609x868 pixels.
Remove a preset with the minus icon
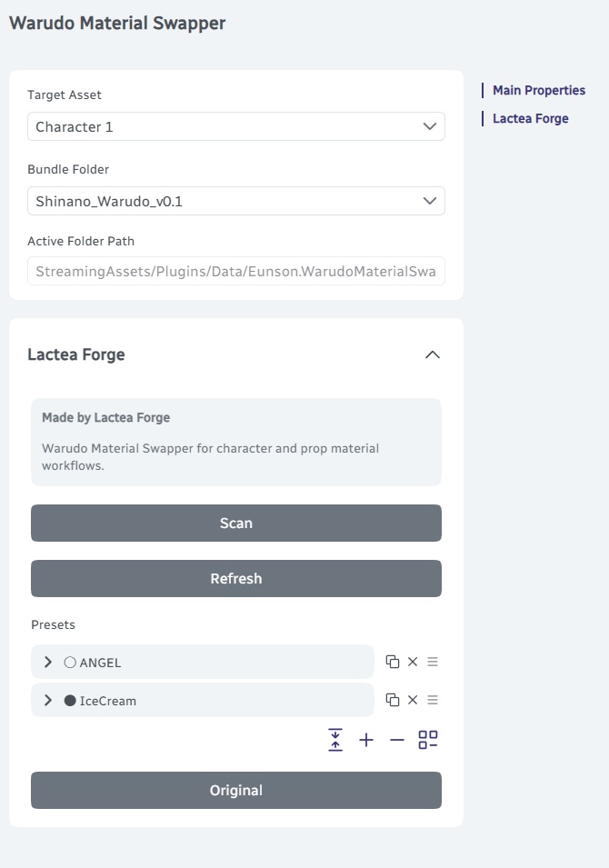397,740
